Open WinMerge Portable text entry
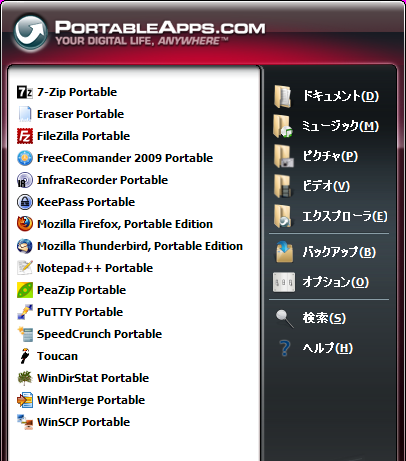The width and height of the screenshot is (406, 461). tap(91, 400)
